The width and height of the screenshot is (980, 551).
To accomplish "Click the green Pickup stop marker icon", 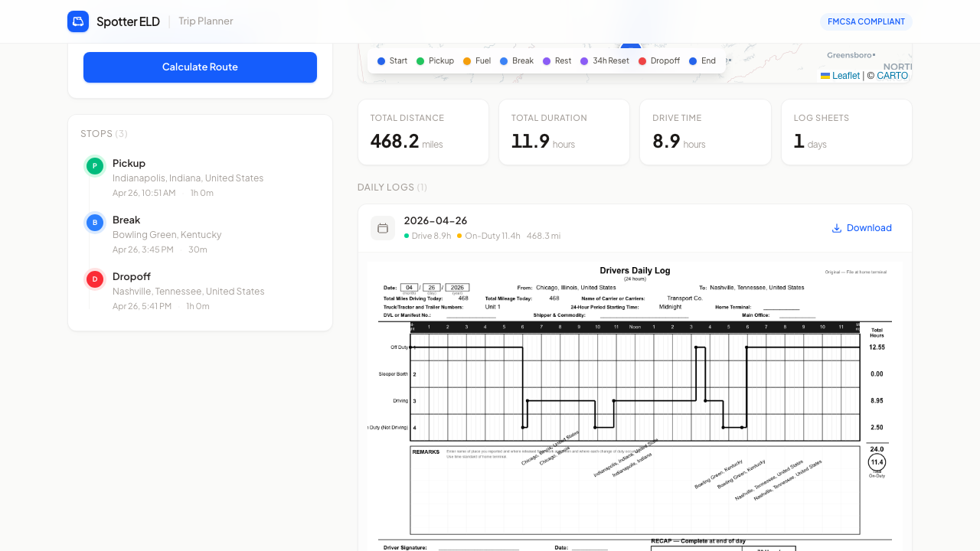I will (95, 165).
